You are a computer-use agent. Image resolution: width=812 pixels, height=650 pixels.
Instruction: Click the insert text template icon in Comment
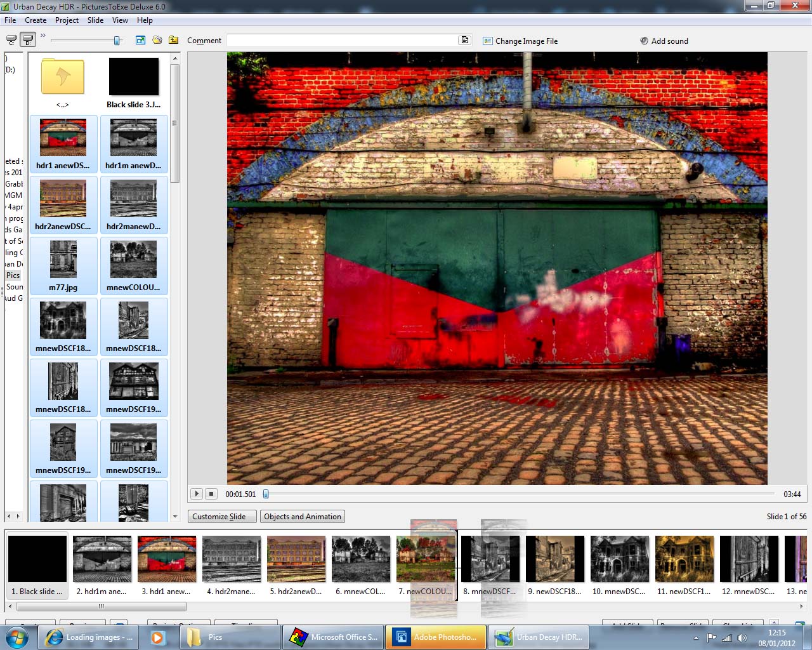pyautogui.click(x=465, y=40)
